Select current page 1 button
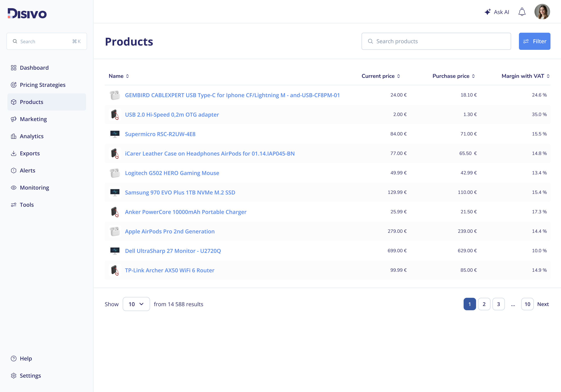The width and height of the screenshot is (561, 392). click(470, 304)
